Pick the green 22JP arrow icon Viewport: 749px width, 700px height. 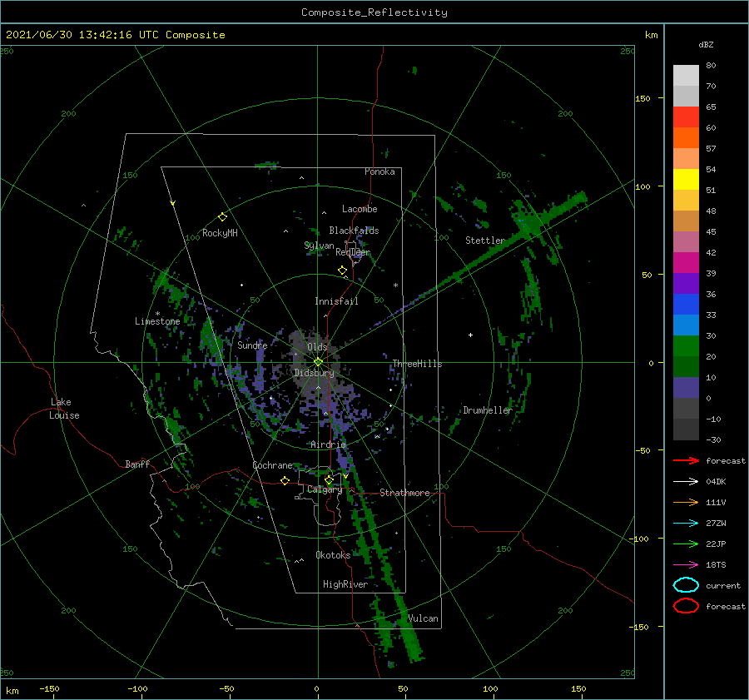coord(686,544)
